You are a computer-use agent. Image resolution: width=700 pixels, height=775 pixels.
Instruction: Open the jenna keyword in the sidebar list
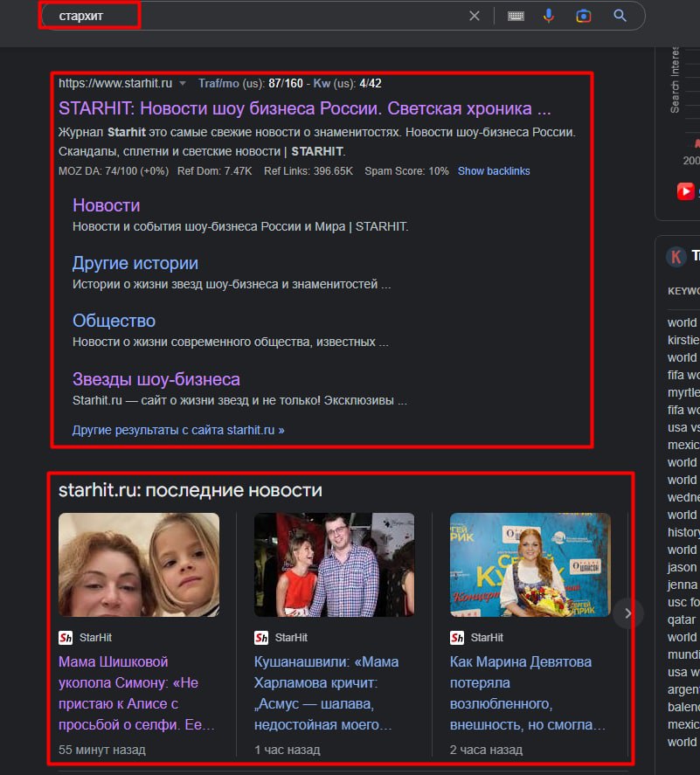click(x=682, y=585)
